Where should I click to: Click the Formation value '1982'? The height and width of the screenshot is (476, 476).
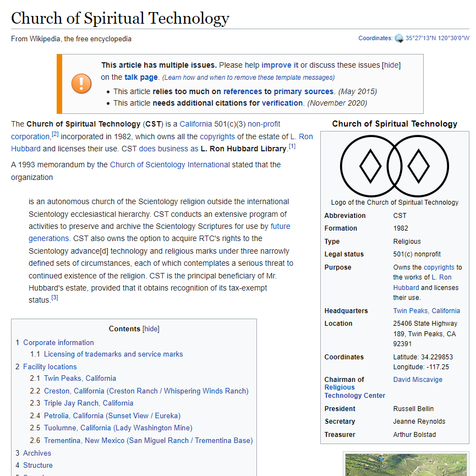coord(401,228)
